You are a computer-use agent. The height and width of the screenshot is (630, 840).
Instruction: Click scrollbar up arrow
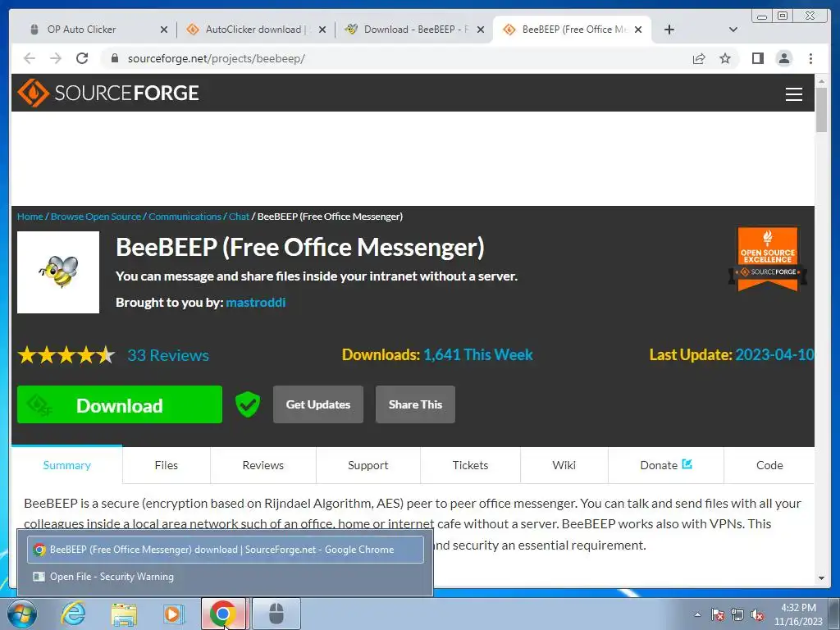[x=821, y=81]
